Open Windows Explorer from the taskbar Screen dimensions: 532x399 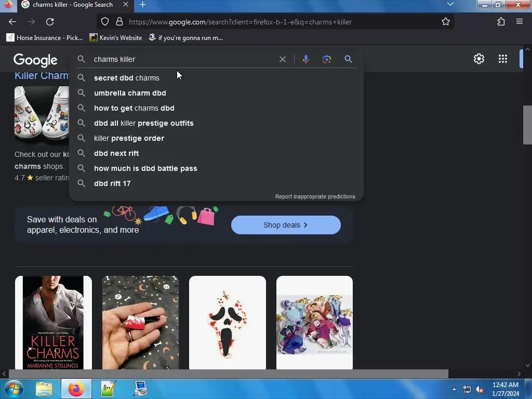[x=44, y=389]
